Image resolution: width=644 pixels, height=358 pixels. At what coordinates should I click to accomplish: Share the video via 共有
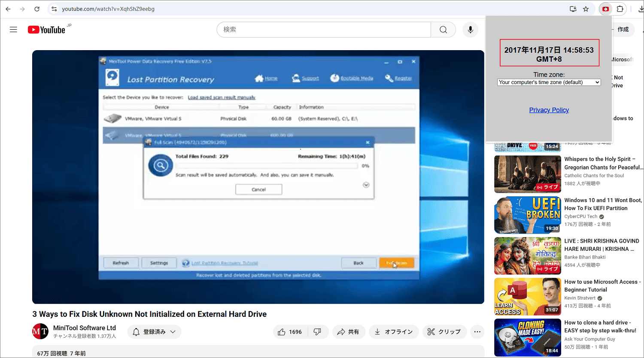[x=349, y=332]
